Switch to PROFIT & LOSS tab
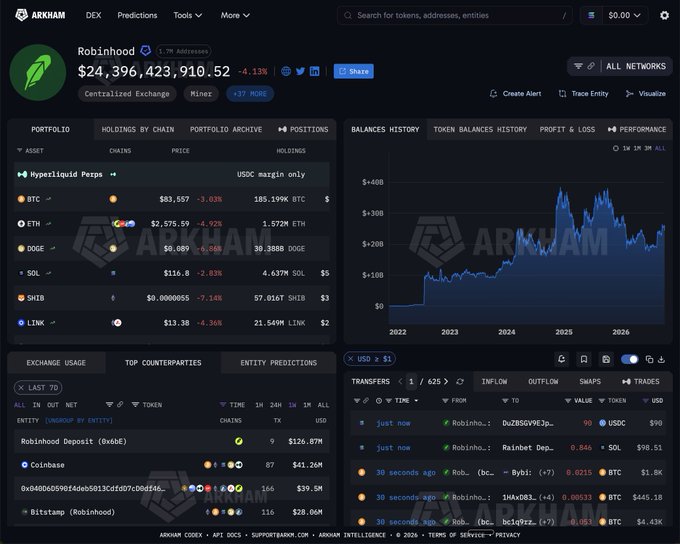Viewport: 680px width, 544px height. coord(567,129)
